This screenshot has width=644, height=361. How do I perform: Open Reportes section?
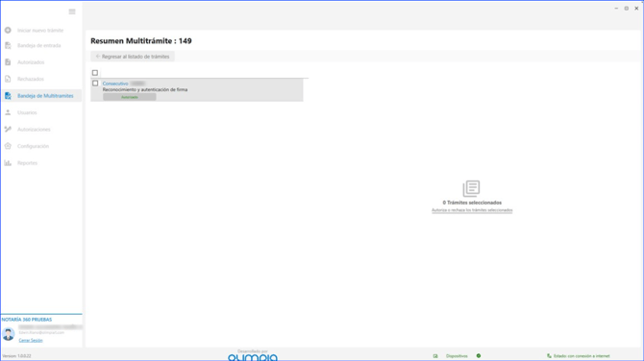27,163
